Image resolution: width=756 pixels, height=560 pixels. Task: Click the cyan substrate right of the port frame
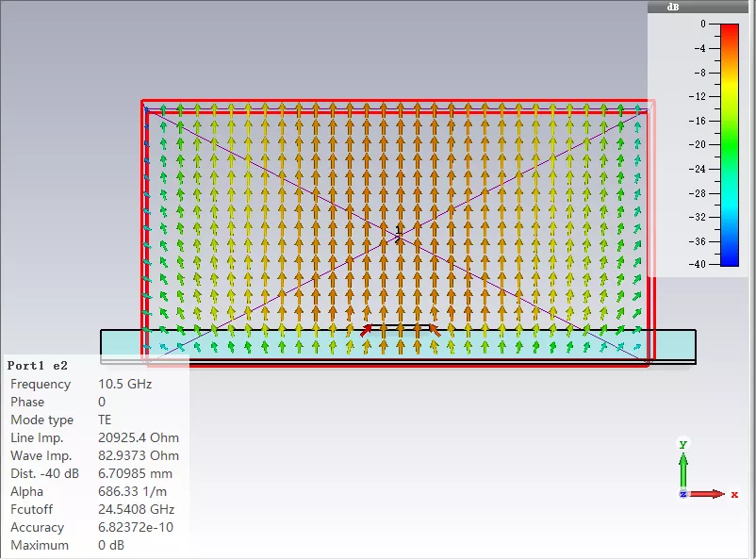[x=675, y=344]
